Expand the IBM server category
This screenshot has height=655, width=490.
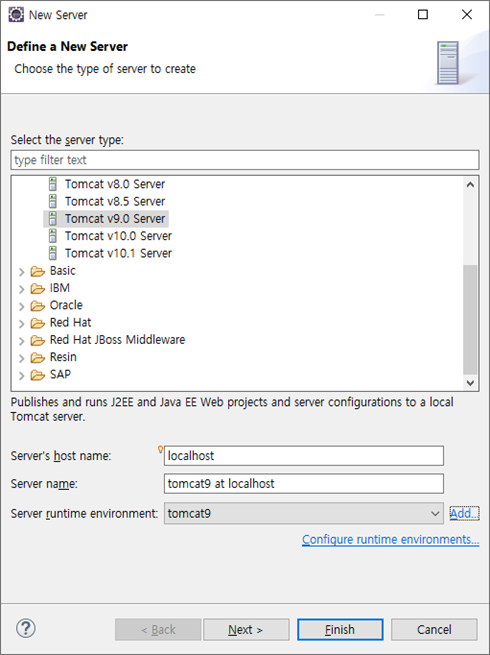tap(21, 289)
